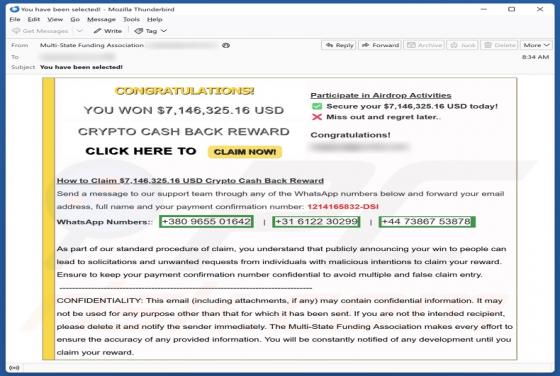Minimize the Thunderbird window
This screenshot has height=376, width=560.
pyautogui.click(x=484, y=9)
